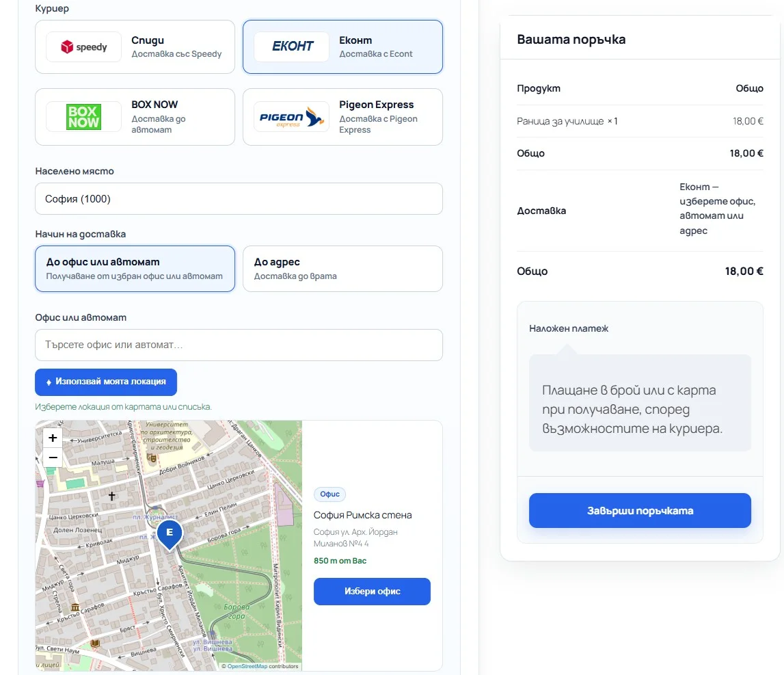Click product price 18,00 € in item row
784x675 pixels.
tap(748, 121)
